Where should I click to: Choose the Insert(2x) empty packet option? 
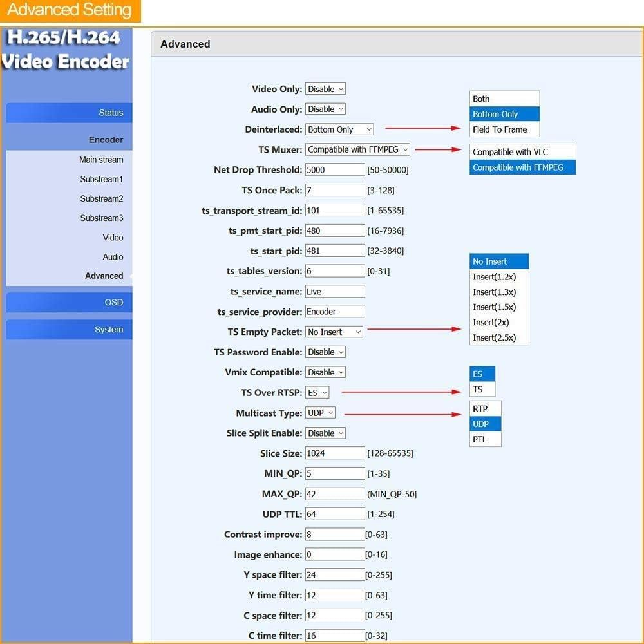(x=492, y=322)
